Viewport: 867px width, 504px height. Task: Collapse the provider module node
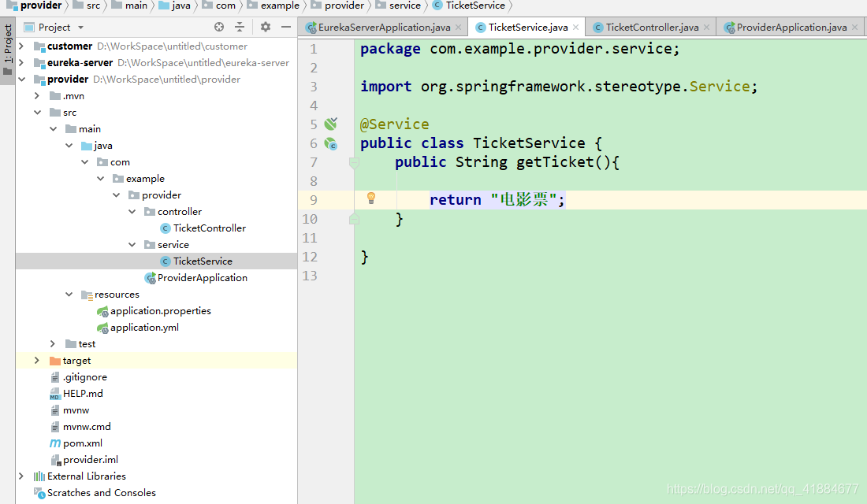21,80
